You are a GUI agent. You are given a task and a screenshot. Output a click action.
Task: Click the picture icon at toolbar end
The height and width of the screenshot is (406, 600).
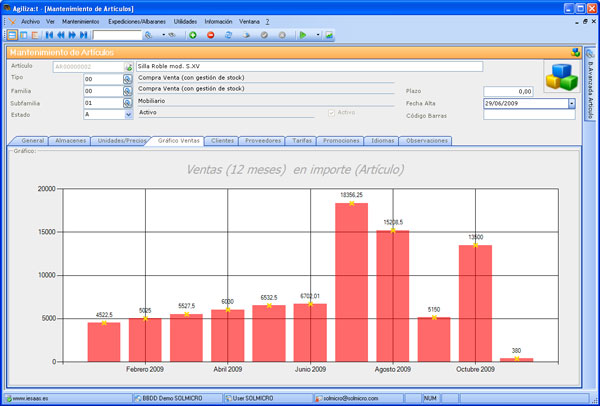[x=329, y=35]
